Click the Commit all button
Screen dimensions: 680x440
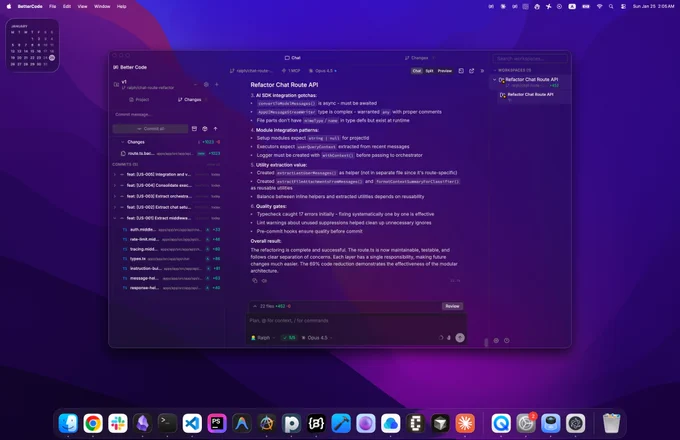tap(150, 129)
